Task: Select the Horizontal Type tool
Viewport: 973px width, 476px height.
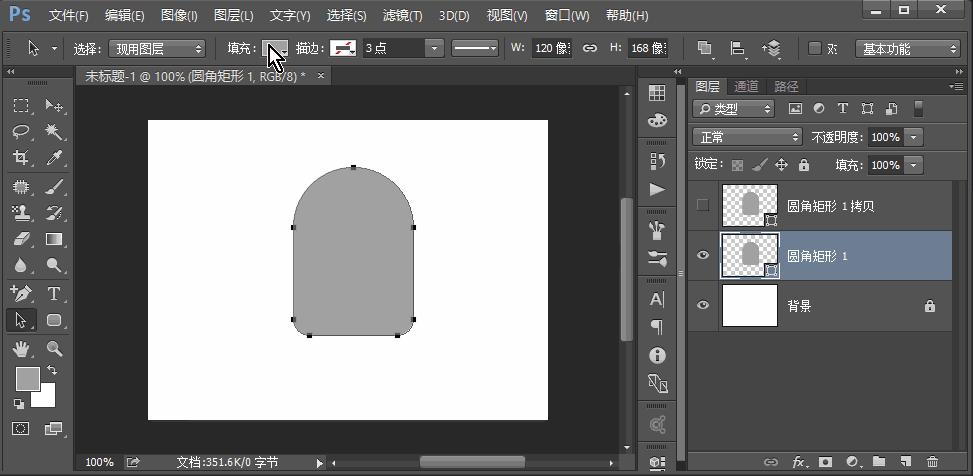Action: click(54, 293)
